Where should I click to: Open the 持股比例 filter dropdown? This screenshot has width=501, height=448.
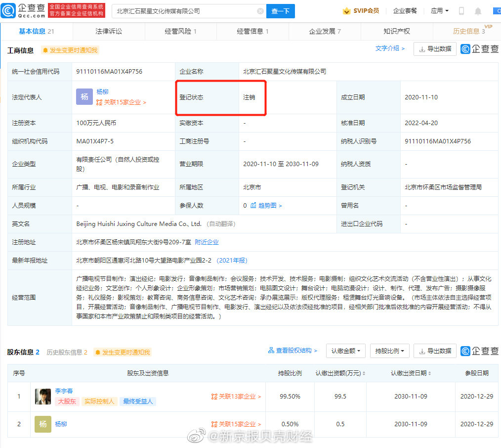coord(389,351)
